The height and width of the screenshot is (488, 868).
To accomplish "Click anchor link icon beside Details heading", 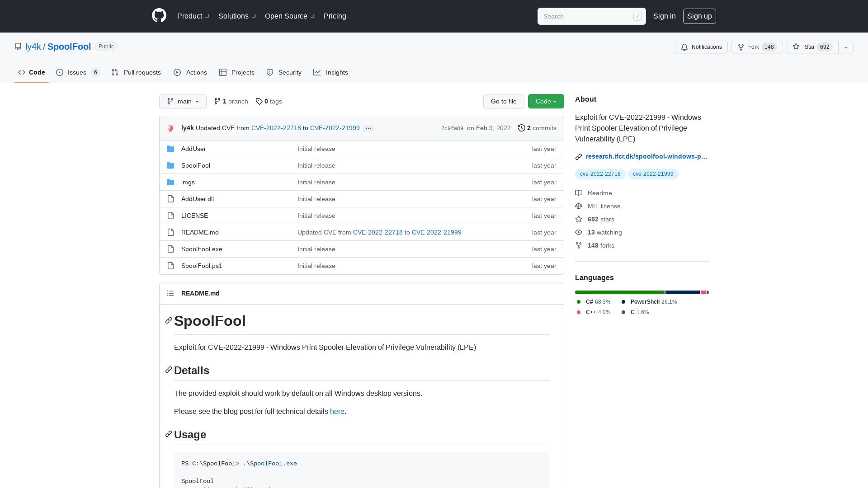I will (x=169, y=370).
